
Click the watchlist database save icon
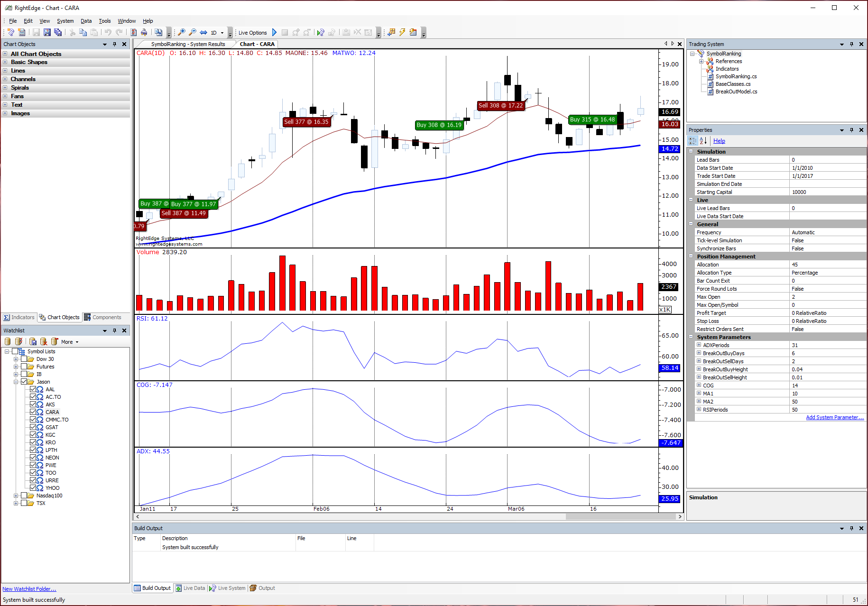[x=33, y=341]
